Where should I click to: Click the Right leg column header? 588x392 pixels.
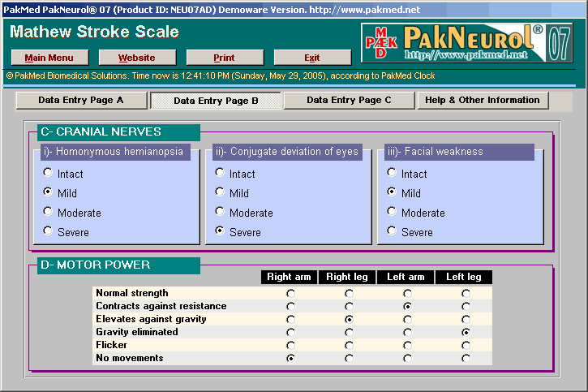(x=347, y=278)
